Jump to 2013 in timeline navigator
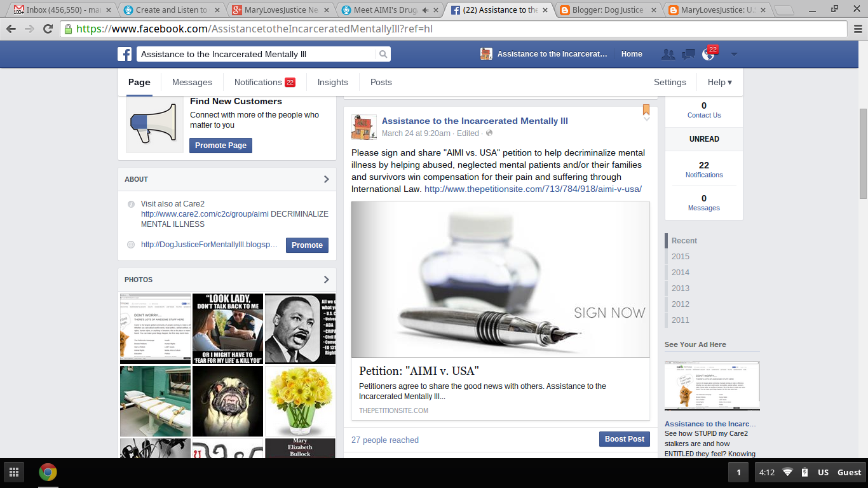 point(681,288)
